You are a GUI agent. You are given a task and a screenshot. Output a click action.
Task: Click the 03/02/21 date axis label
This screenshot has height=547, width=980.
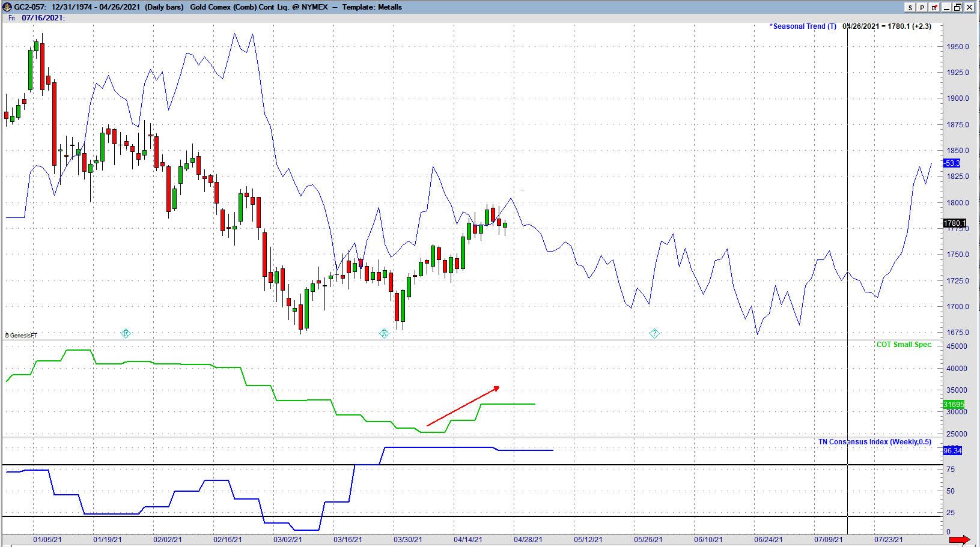click(288, 540)
